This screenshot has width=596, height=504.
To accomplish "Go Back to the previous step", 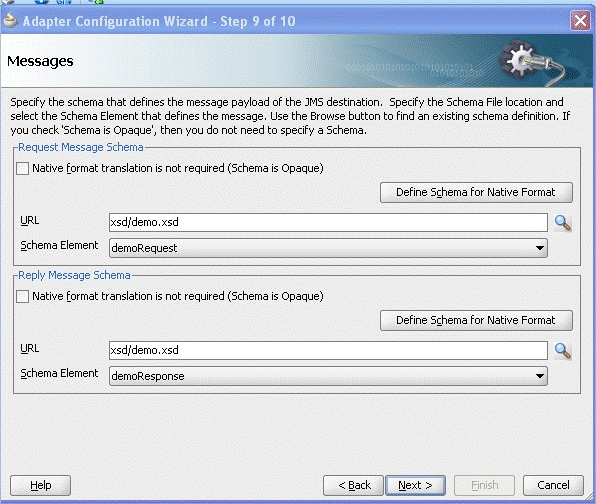I will 353,485.
